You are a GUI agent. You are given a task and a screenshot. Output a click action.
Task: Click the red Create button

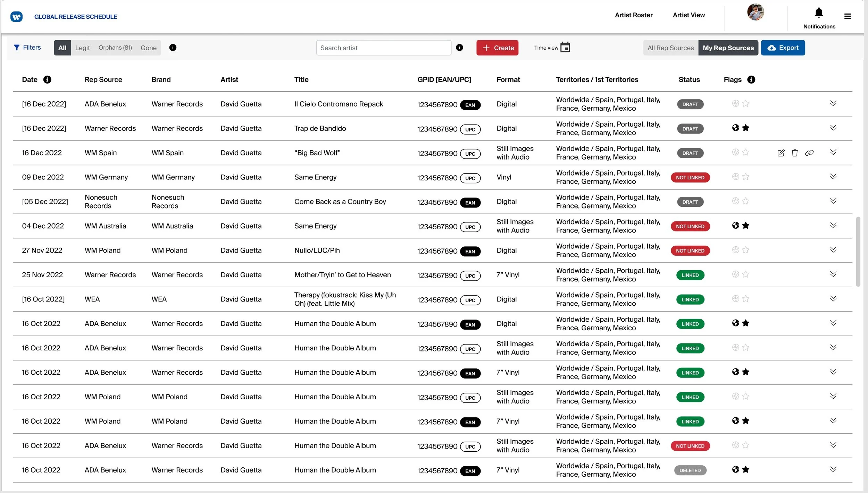click(x=497, y=48)
